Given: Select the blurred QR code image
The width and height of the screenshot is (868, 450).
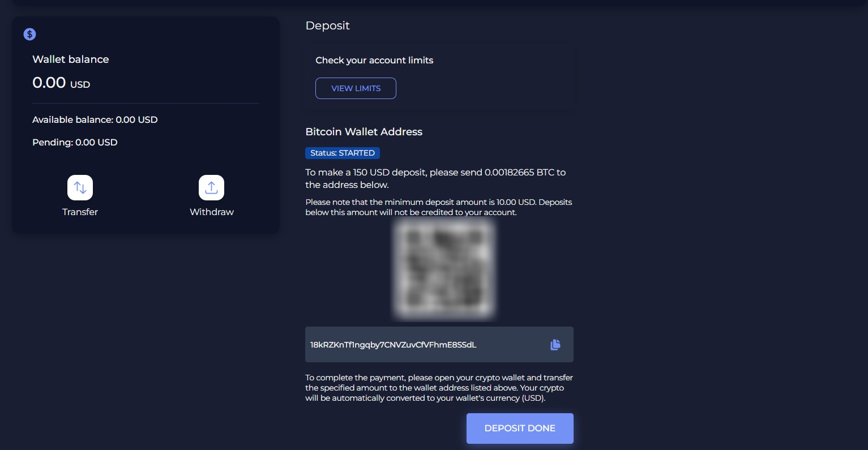Looking at the screenshot, I should click(444, 269).
